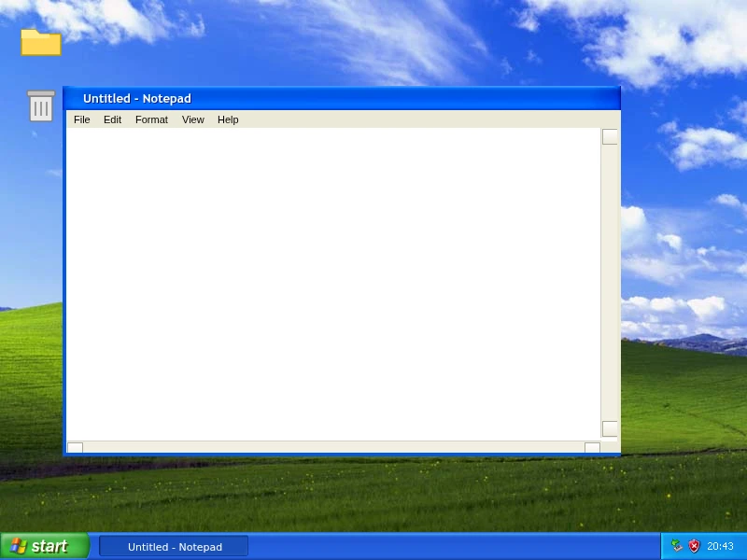Click the left button of Notepad's horizontal scrollbar

(x=76, y=448)
